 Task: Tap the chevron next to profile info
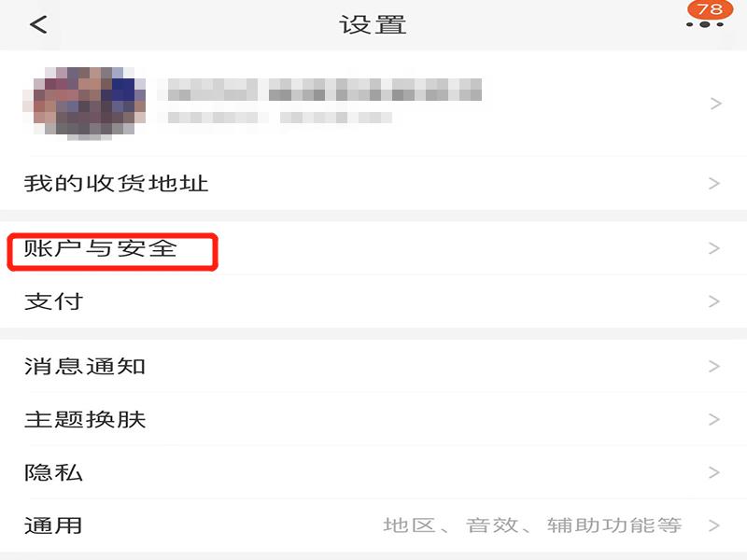[715, 104]
